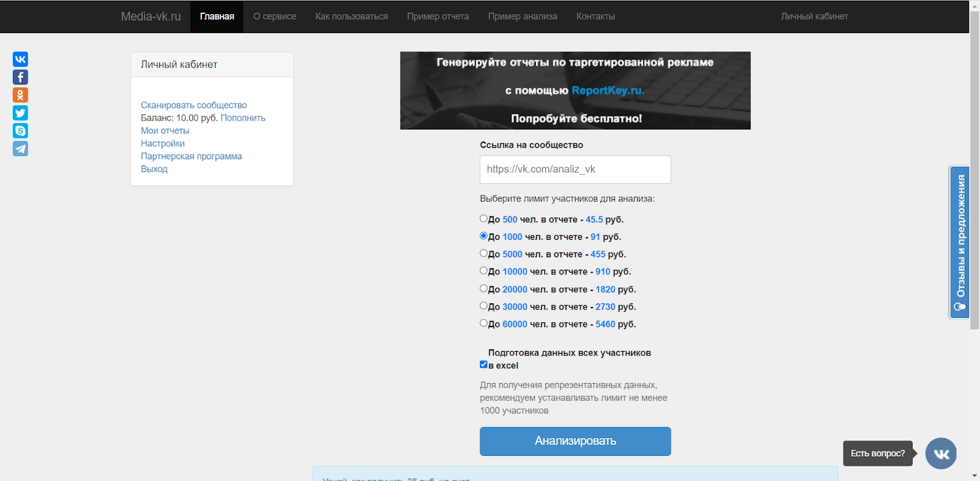
Task: Share page via Skype icon
Action: 20,131
